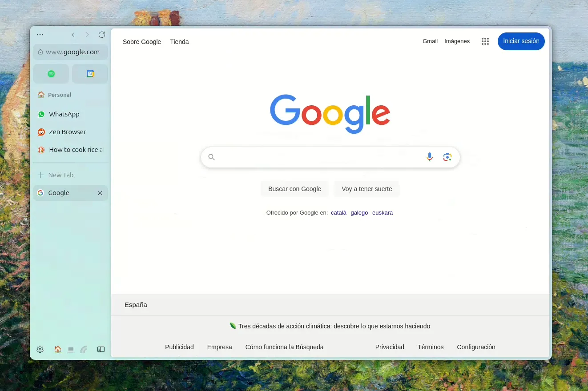This screenshot has height=391, width=588.
Task: Start voice search with the microphone
Action: pyautogui.click(x=430, y=157)
